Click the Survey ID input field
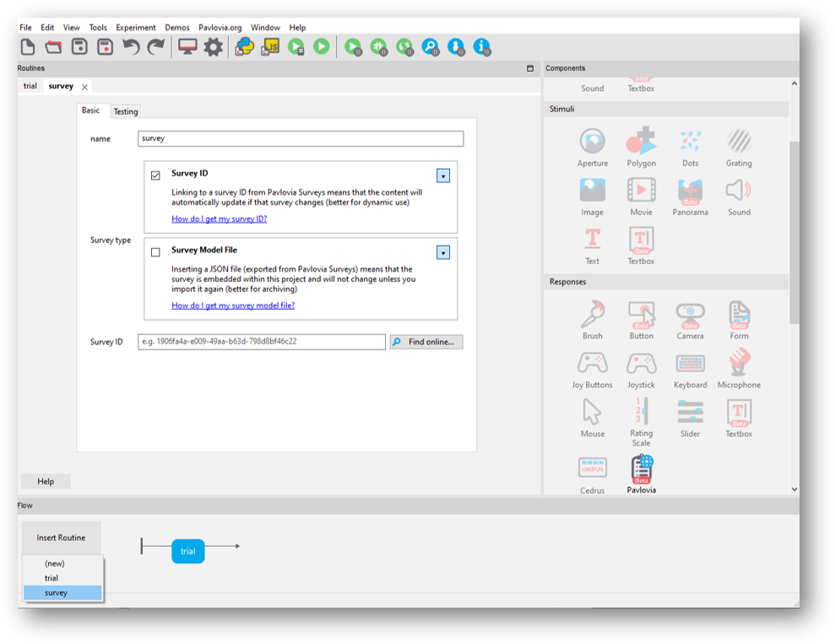This screenshot has width=835, height=644. coord(262,342)
